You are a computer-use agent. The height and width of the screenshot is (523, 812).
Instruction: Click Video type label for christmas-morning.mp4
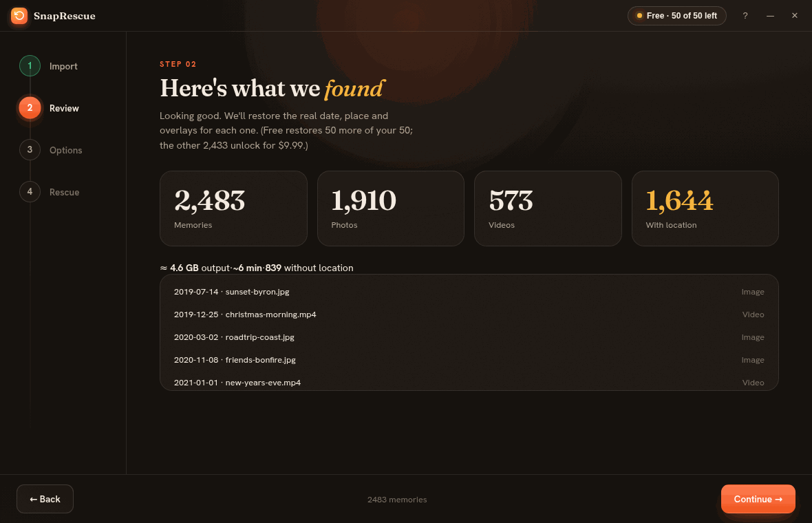pyautogui.click(x=753, y=314)
